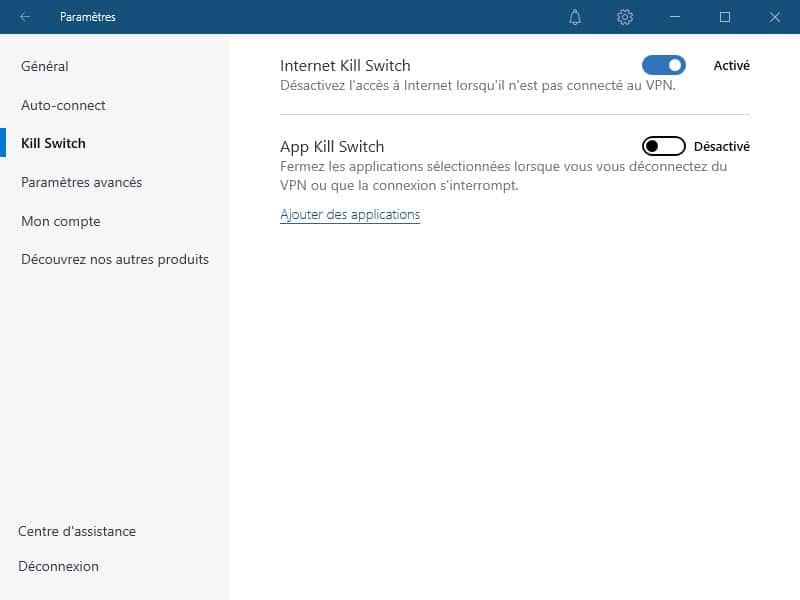This screenshot has height=600, width=800.
Task: Click the Désactivé status label
Action: click(722, 146)
